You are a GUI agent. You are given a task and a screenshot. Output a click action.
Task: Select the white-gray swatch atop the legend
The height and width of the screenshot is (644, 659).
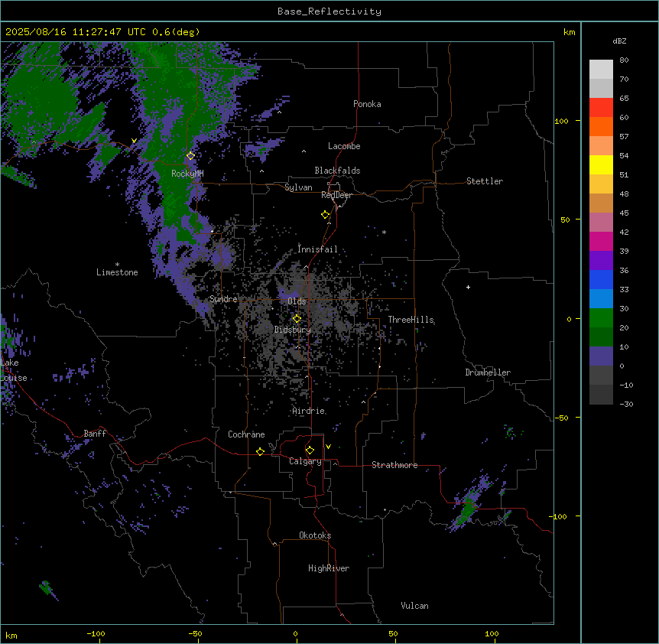click(x=601, y=69)
